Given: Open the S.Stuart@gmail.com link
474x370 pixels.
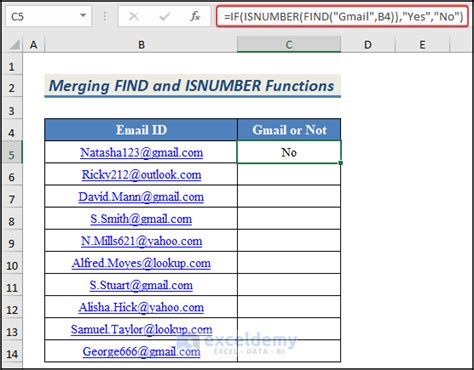Looking at the screenshot, I should [141, 285].
